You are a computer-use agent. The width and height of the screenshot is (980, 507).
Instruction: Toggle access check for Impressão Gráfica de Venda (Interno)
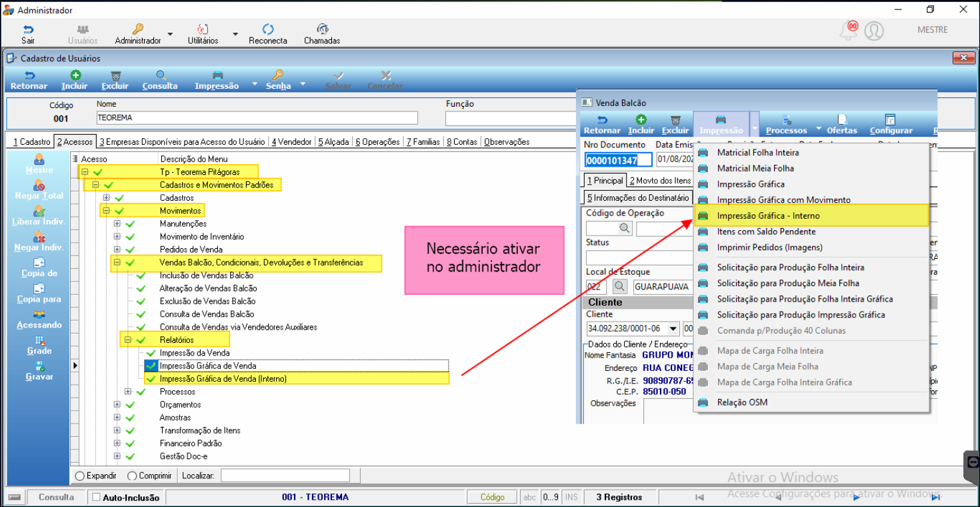[x=151, y=379]
